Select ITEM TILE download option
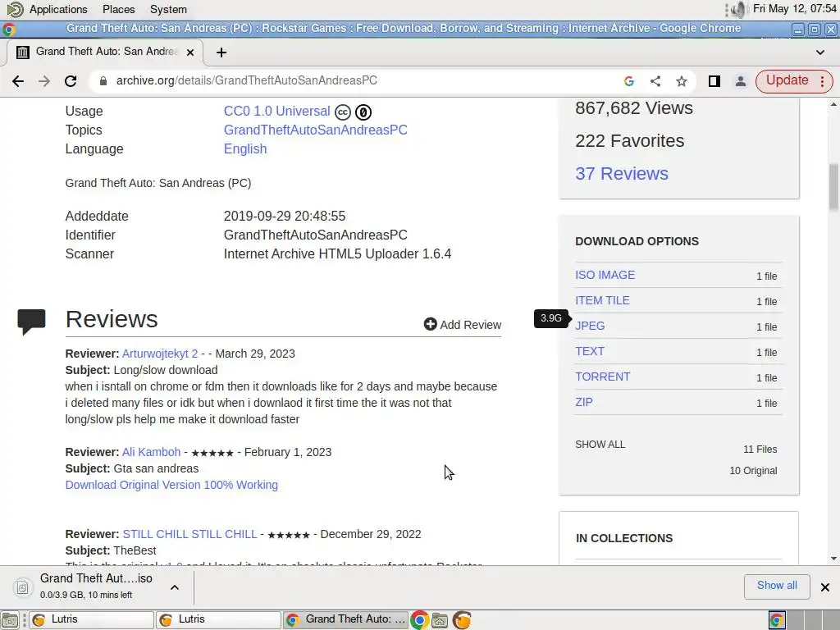The image size is (840, 630). tap(603, 300)
